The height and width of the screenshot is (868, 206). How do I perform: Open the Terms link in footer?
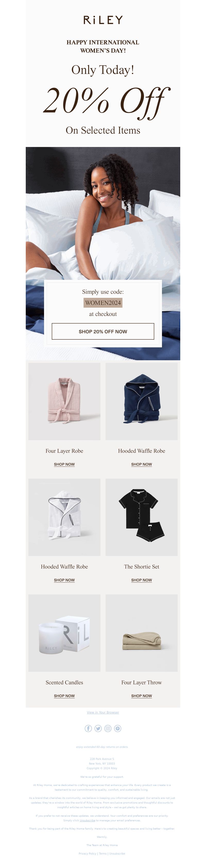point(103,854)
